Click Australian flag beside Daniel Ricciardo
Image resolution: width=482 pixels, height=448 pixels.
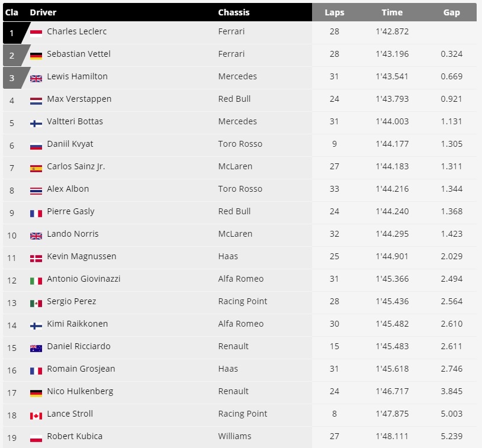tap(36, 348)
